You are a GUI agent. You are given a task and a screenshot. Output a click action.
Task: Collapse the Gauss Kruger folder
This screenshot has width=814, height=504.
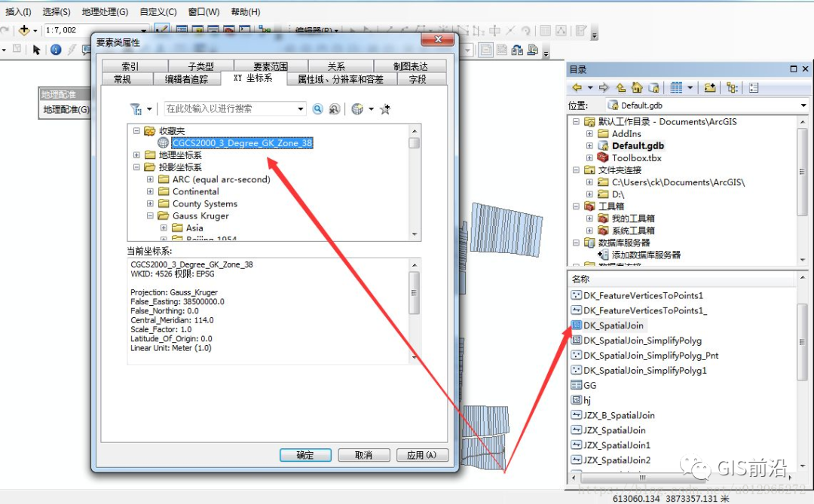[150, 215]
